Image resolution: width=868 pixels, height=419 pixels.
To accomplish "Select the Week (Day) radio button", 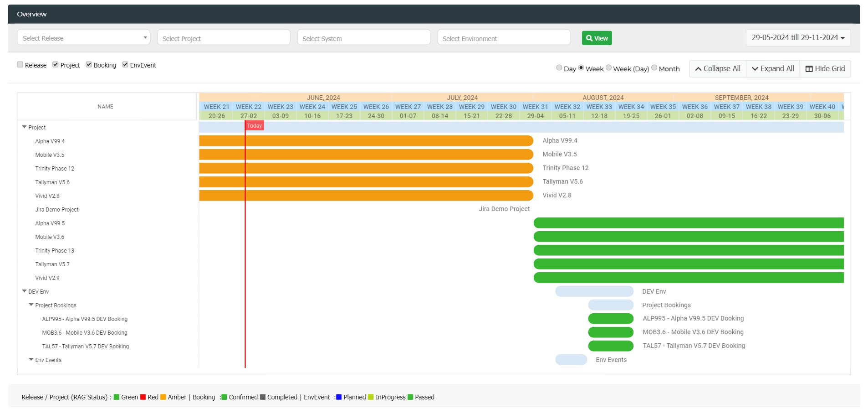I will (x=608, y=68).
